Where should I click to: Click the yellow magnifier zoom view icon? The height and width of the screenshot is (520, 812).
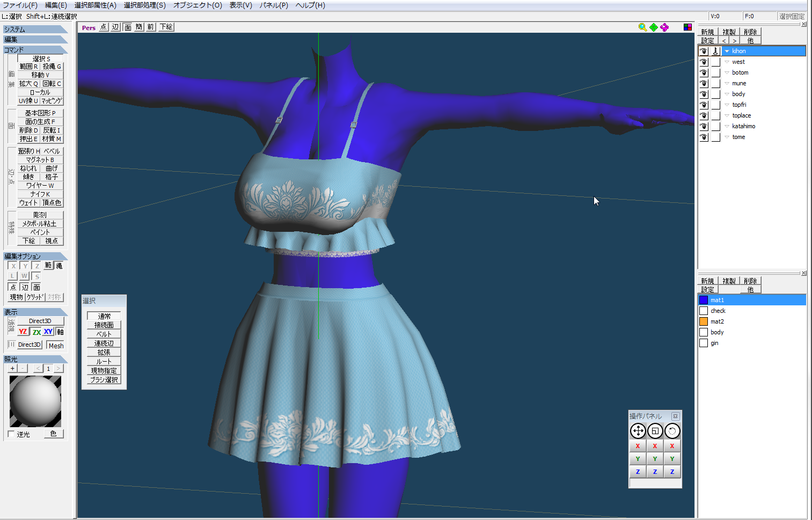click(642, 27)
